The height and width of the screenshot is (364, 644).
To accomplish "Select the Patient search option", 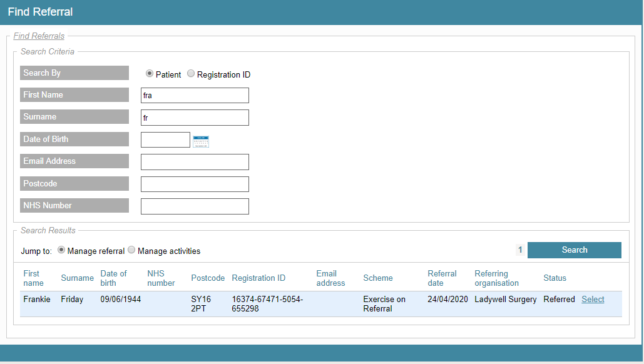I will point(150,73).
